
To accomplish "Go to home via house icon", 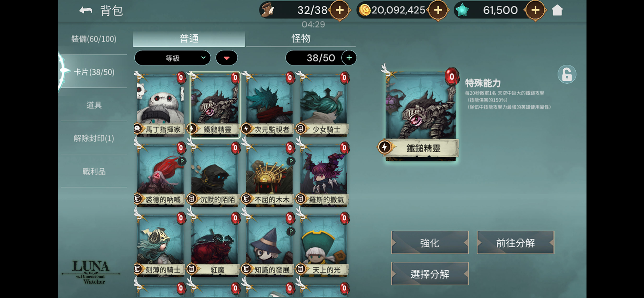I will pyautogui.click(x=557, y=10).
